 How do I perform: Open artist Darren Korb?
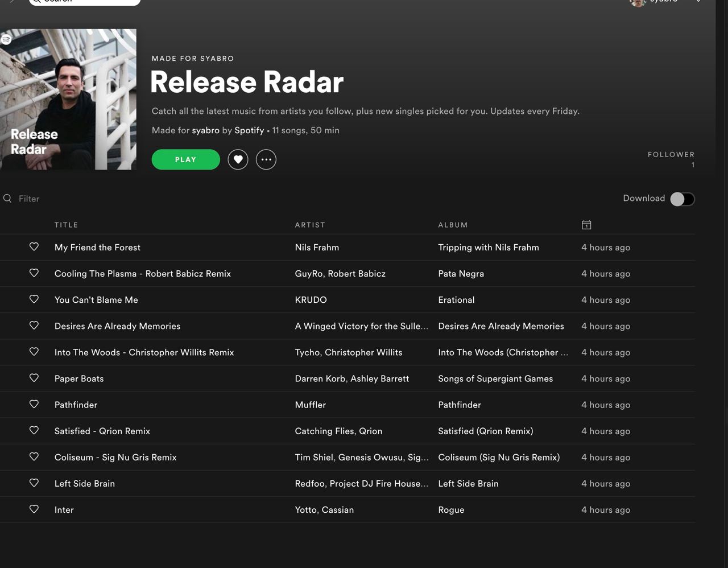click(320, 378)
